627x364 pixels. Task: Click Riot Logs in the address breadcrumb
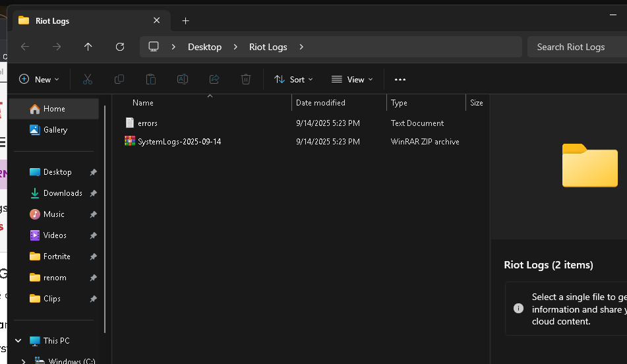coord(268,47)
